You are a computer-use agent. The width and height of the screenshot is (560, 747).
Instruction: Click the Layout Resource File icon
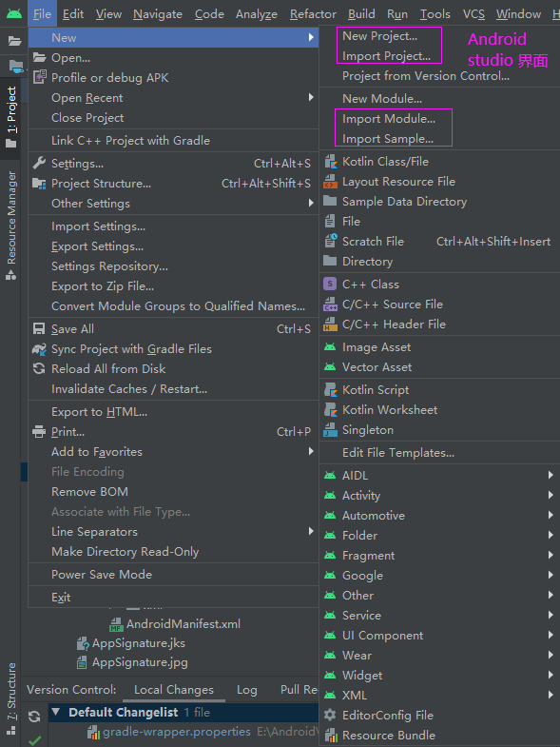(x=331, y=182)
